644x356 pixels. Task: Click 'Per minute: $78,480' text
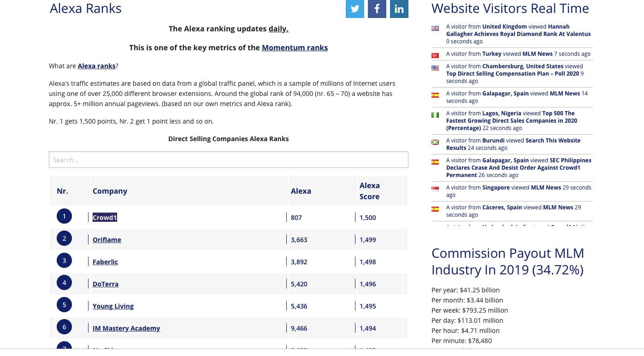(x=462, y=341)
